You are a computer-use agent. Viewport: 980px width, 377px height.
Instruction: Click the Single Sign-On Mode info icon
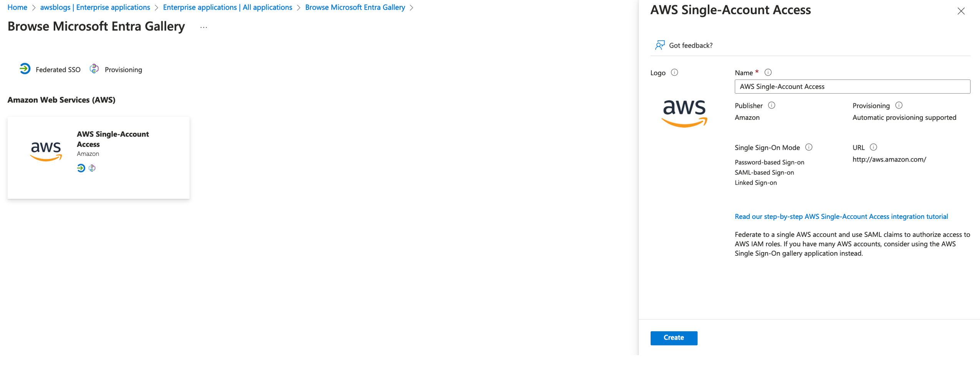click(810, 147)
